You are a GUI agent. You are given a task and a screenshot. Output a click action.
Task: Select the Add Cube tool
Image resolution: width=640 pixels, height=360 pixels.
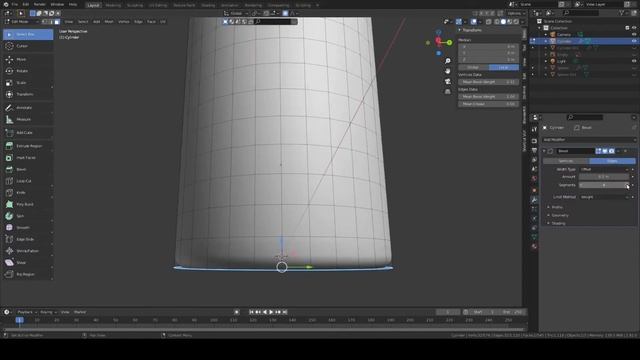pos(28,133)
